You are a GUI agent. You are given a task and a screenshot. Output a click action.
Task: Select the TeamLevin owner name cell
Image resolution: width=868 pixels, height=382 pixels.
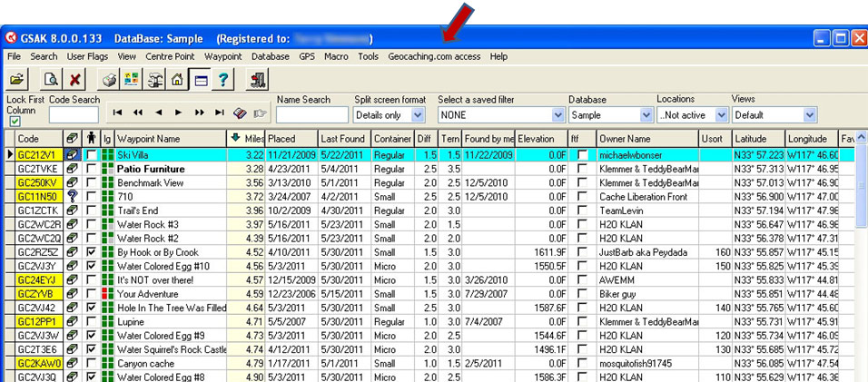point(647,211)
